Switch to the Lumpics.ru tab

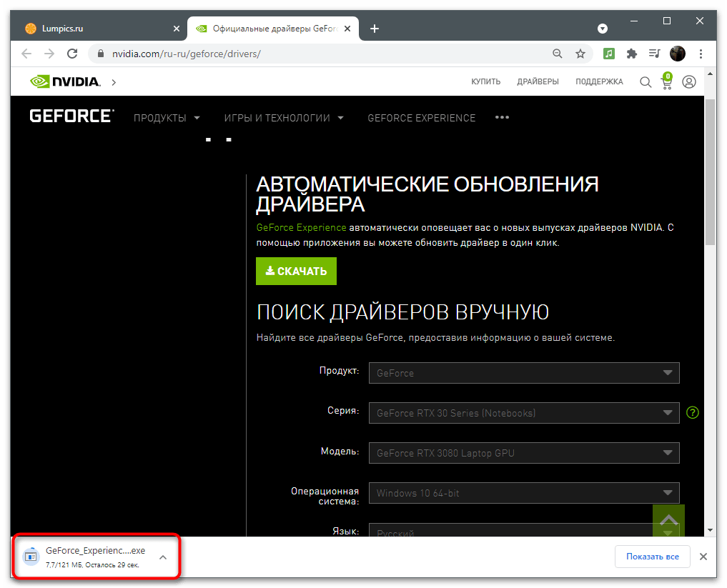point(99,29)
